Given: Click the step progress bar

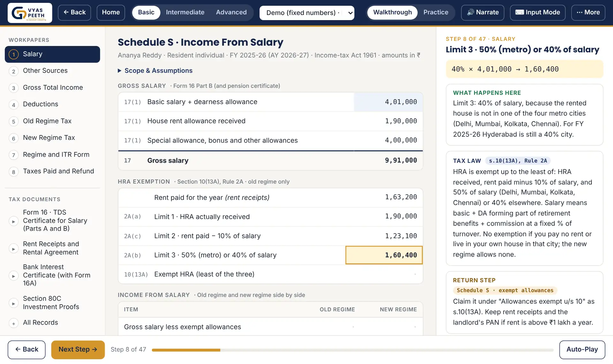Looking at the screenshot, I should pyautogui.click(x=353, y=350).
